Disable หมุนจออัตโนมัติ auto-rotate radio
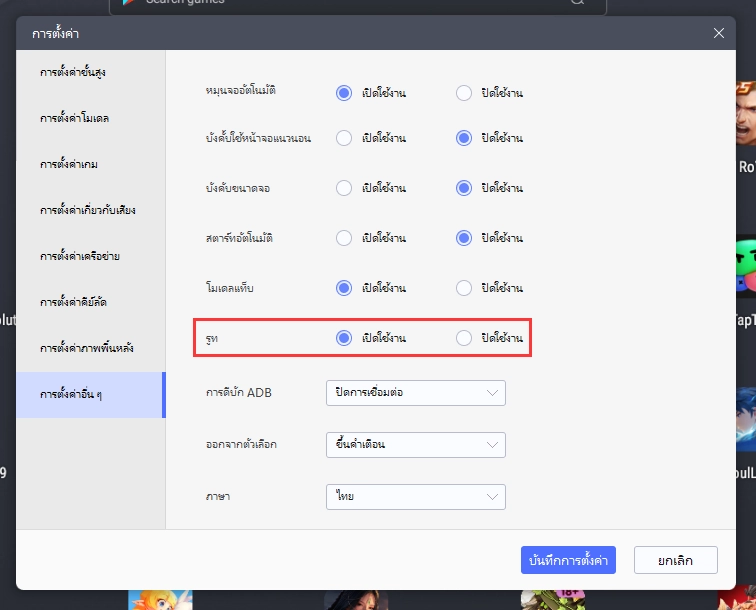 click(464, 93)
